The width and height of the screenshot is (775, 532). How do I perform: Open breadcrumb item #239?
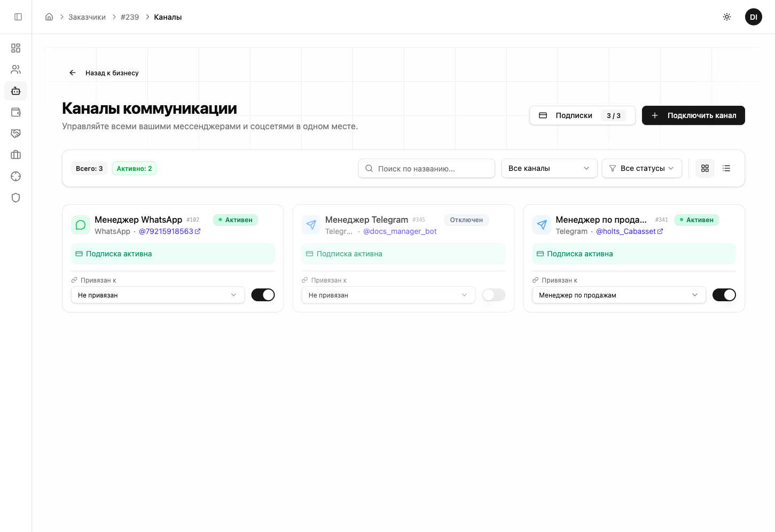(130, 17)
